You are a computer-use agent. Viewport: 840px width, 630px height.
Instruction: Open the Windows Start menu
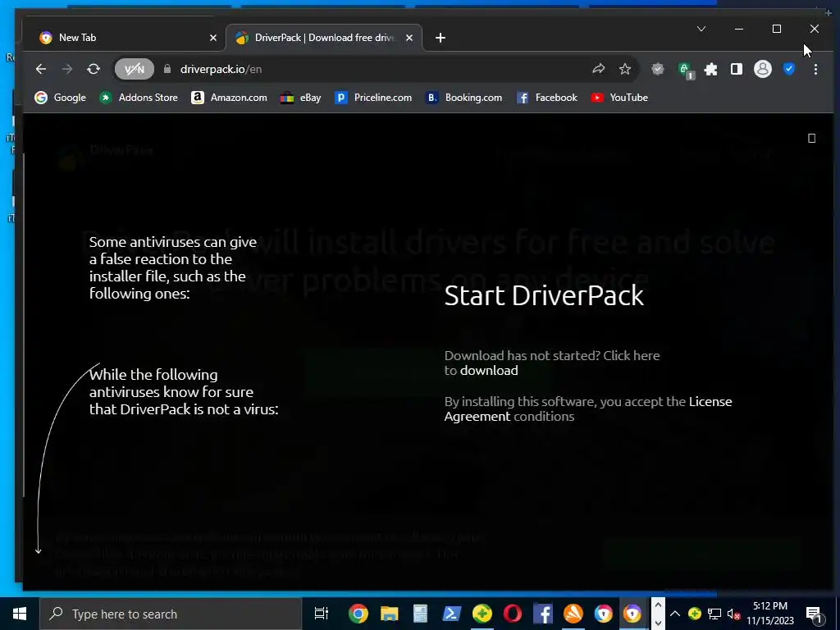[20, 614]
